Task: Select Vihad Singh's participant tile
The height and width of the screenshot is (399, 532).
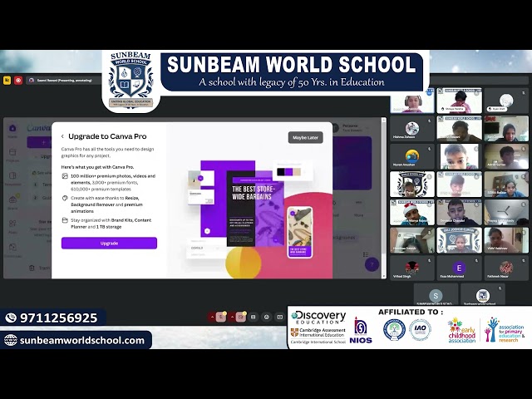Action: point(412,268)
